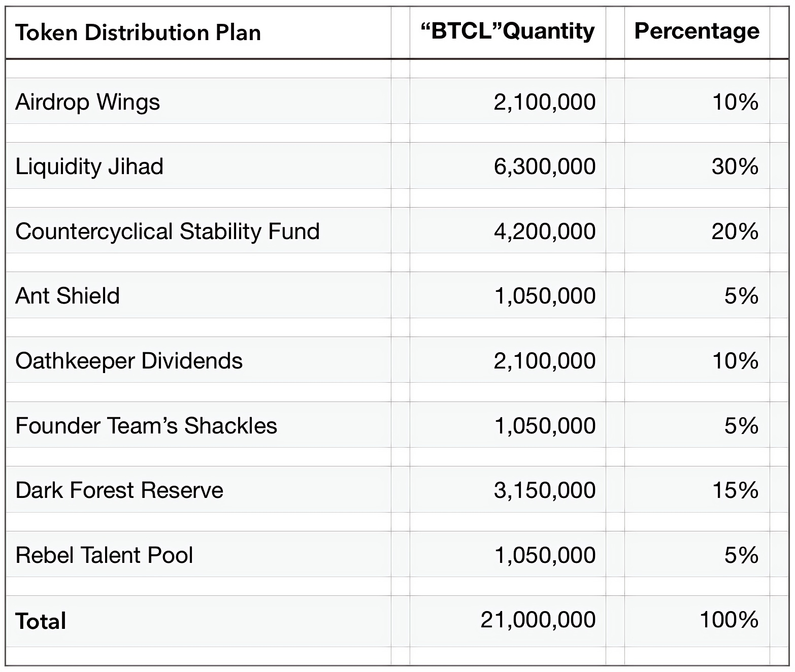Screen dimensions: 795x672
Task: Click the "BTCL" Quantity column header
Action: click(x=508, y=31)
